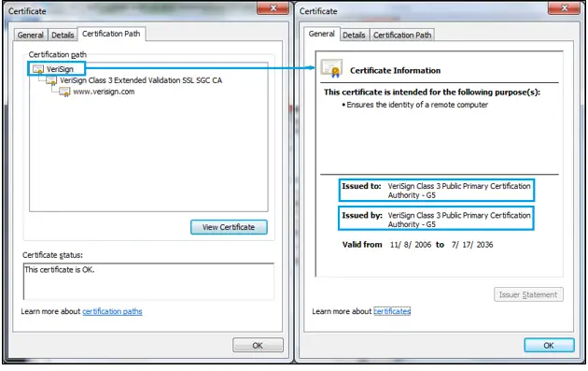Click OK in the right Certificate window
The image size is (588, 371).
coord(549,345)
